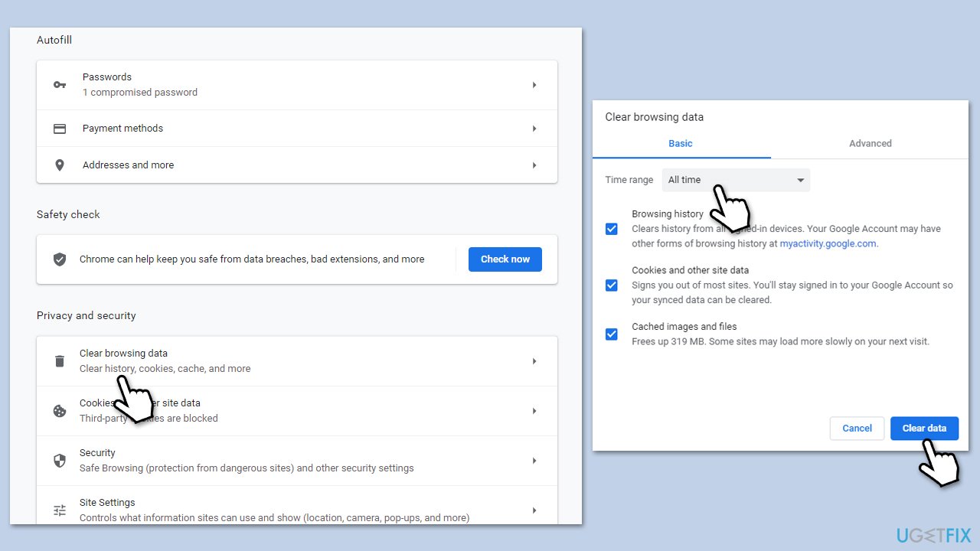Image resolution: width=980 pixels, height=551 pixels.
Task: Expand the Passwords row arrow
Action: [x=534, y=85]
